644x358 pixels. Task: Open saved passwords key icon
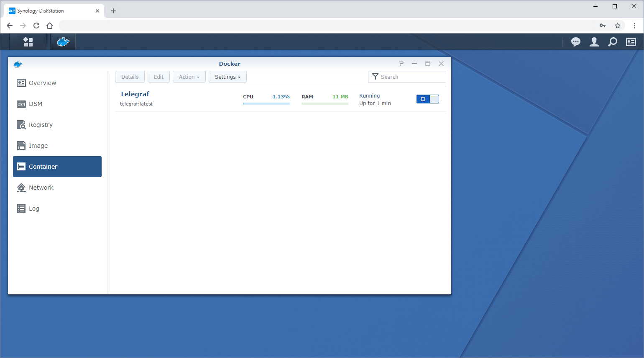tap(603, 26)
